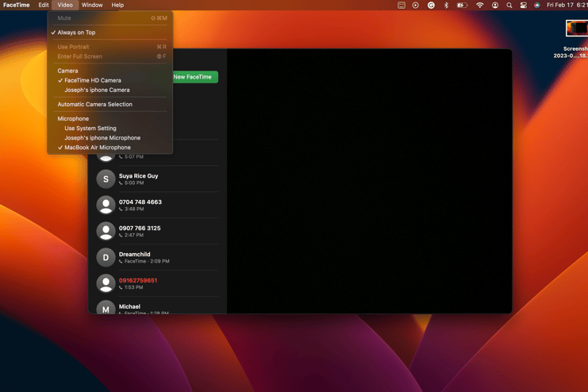The image size is (588, 392).
Task: Click the Siri icon
Action: coord(537,6)
